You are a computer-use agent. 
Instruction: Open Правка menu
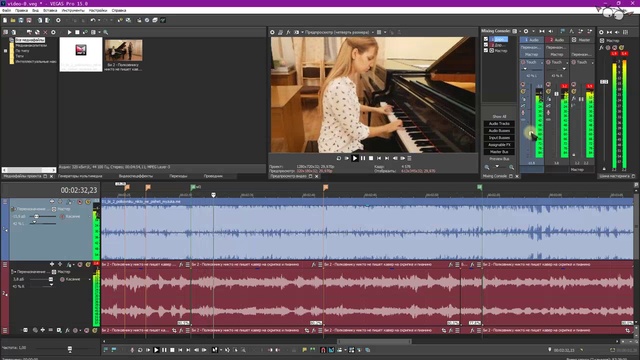click(21, 10)
